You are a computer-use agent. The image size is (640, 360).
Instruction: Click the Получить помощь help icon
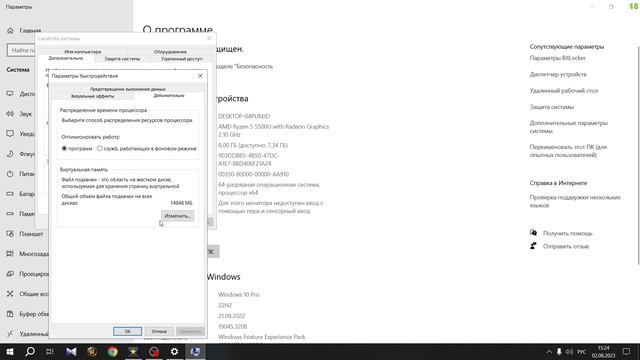pos(533,233)
